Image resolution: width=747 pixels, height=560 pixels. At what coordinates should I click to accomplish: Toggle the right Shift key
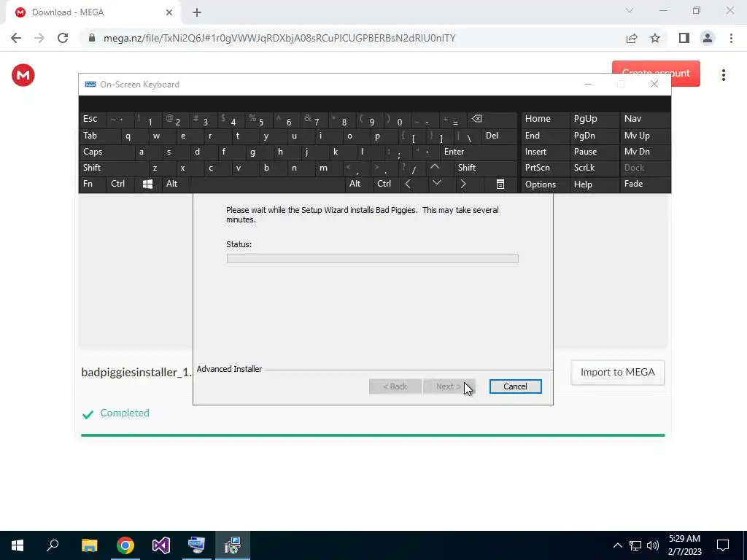point(486,168)
